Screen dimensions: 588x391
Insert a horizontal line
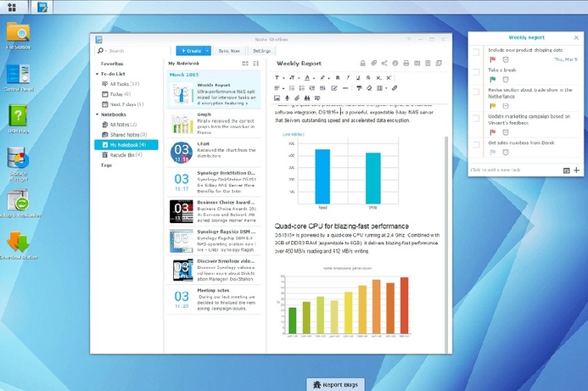click(345, 88)
